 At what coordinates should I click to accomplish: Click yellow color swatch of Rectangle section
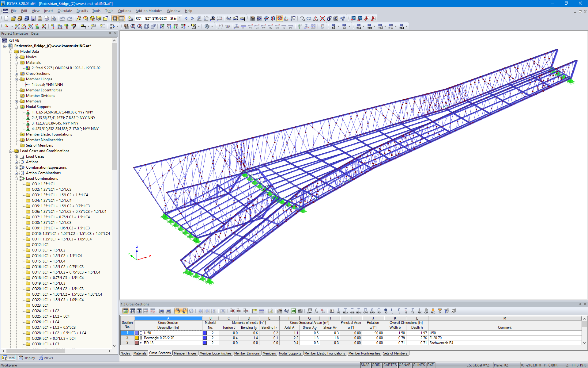137,338
